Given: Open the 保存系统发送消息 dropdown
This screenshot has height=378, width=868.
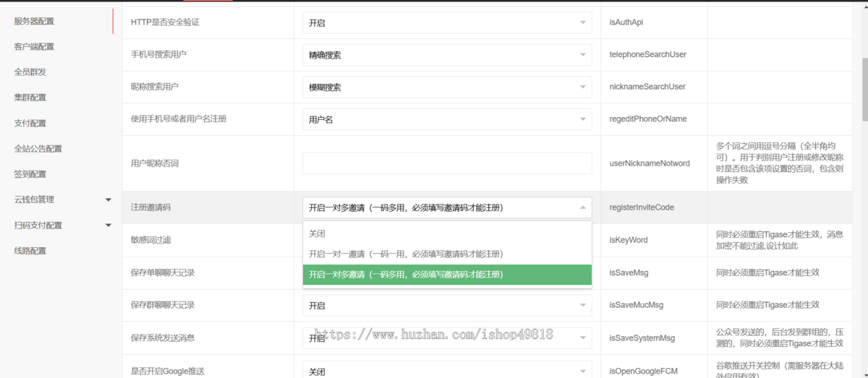Looking at the screenshot, I should pos(447,338).
